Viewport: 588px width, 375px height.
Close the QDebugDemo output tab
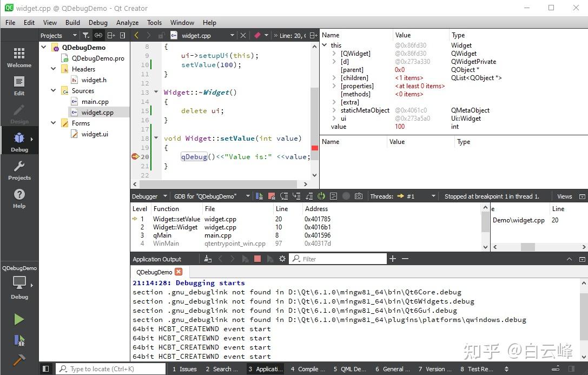(x=180, y=272)
